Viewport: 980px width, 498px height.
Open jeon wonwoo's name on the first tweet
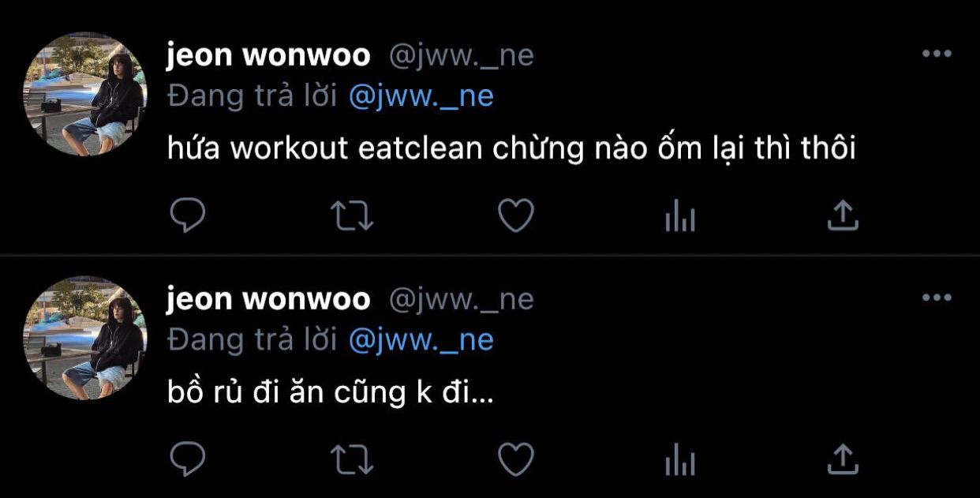tap(268, 55)
